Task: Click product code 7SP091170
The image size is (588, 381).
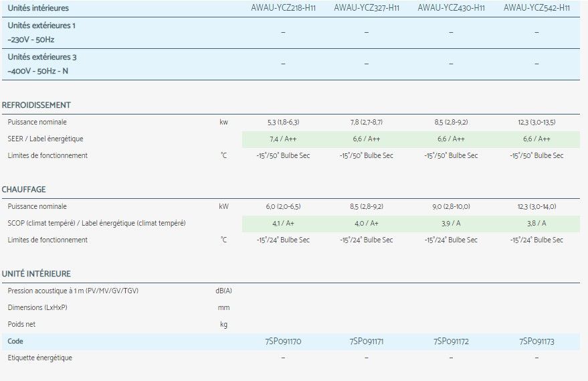Action: click(x=282, y=341)
